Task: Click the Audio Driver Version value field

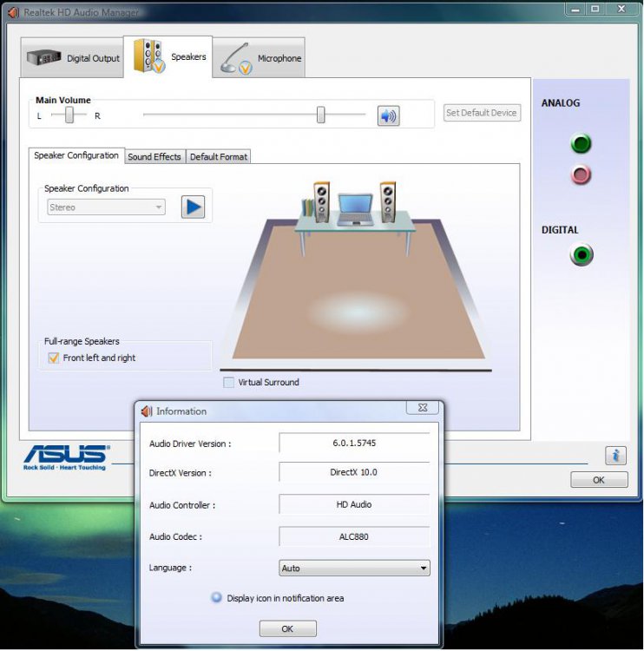Action: (x=354, y=443)
